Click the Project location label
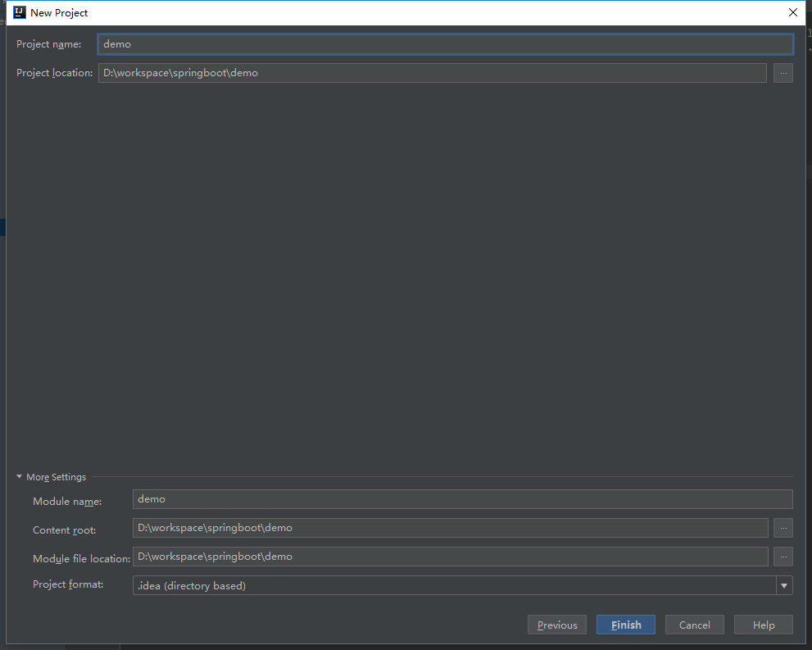The image size is (812, 650). (54, 73)
